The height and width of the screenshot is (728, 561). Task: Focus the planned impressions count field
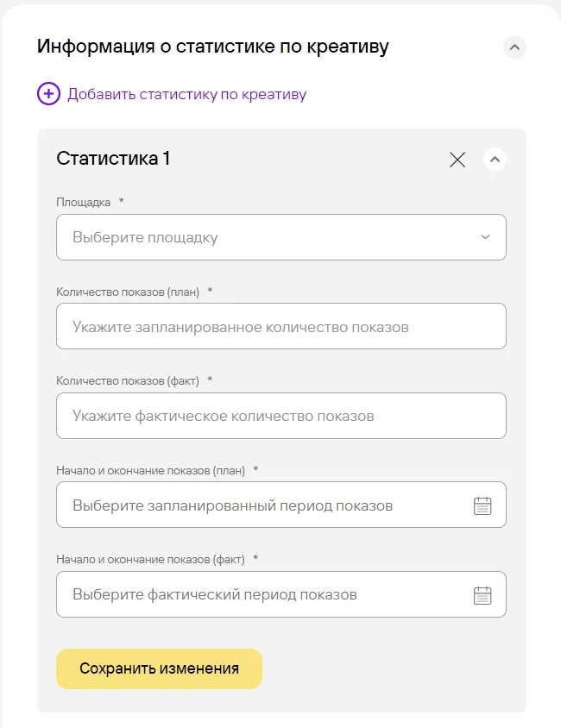(280, 327)
